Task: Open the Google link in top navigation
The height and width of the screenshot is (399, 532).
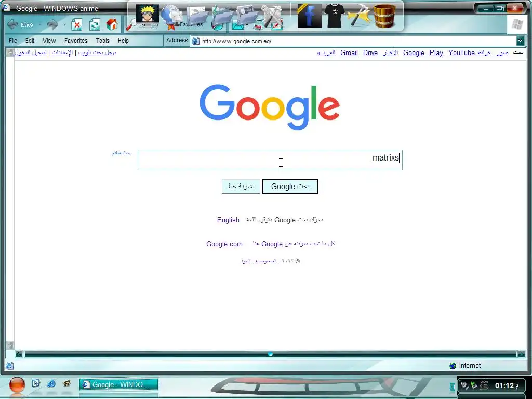Action: 414,53
